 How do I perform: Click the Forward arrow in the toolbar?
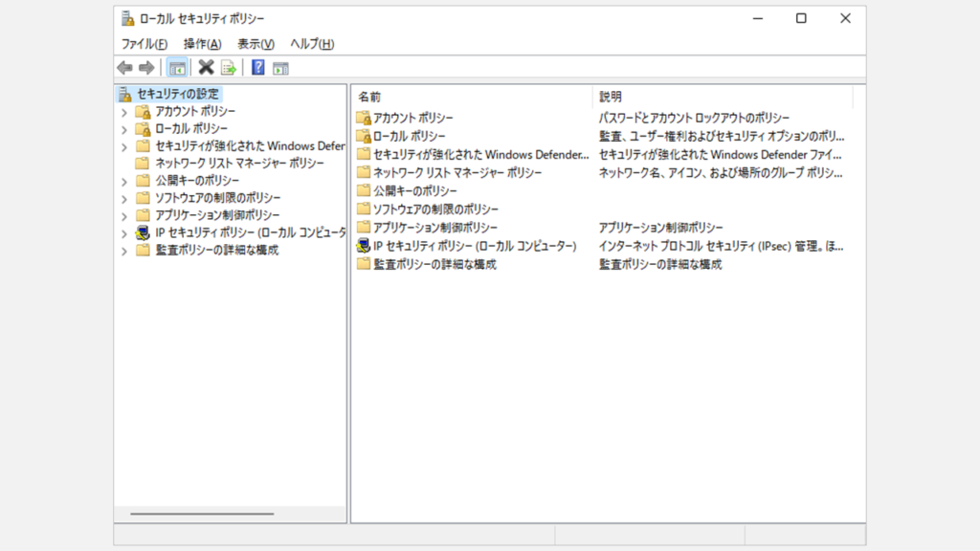click(146, 68)
